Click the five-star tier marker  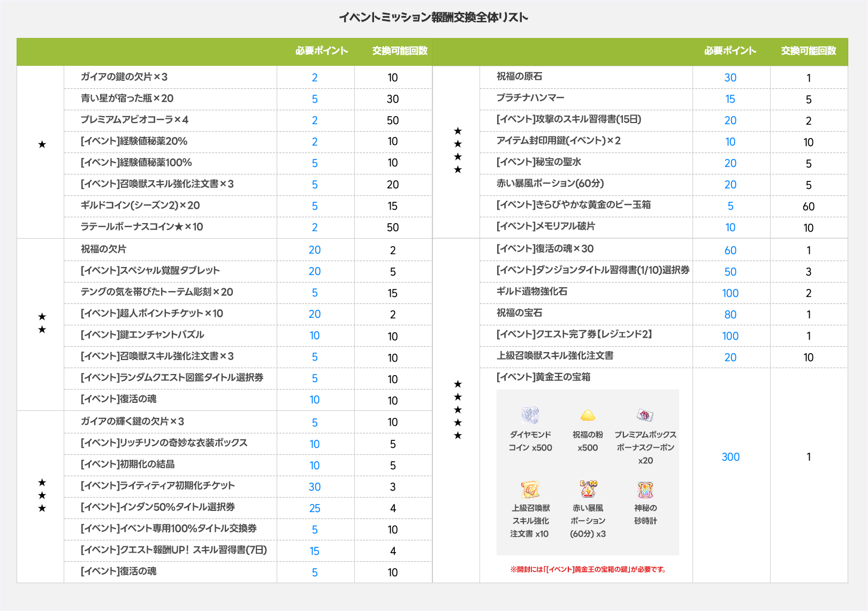coord(458,410)
